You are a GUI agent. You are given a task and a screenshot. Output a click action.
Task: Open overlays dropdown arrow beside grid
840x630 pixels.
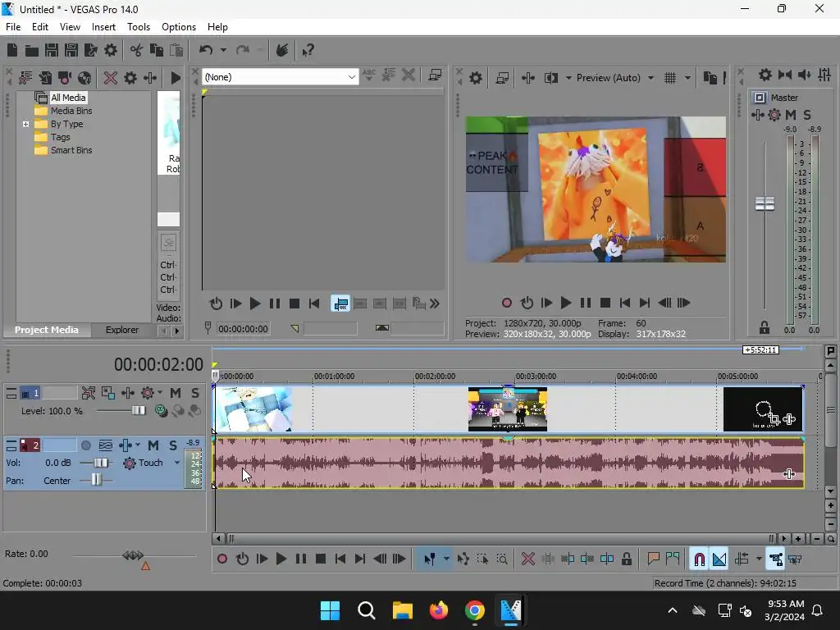(687, 78)
